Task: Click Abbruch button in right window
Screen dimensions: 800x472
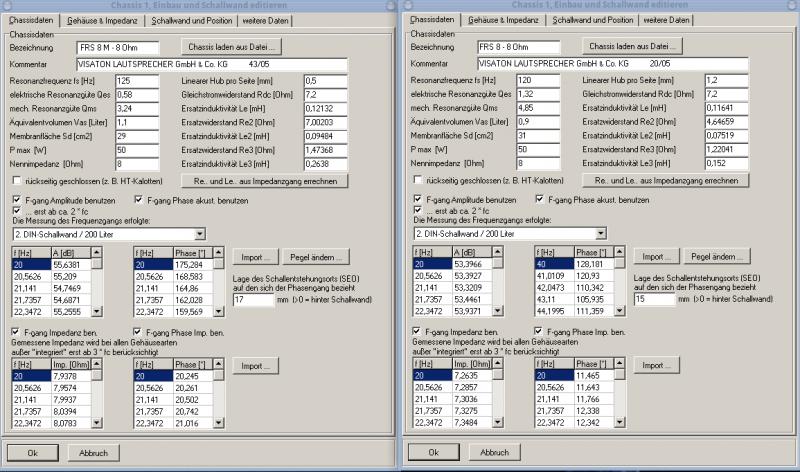Action: [x=494, y=452]
